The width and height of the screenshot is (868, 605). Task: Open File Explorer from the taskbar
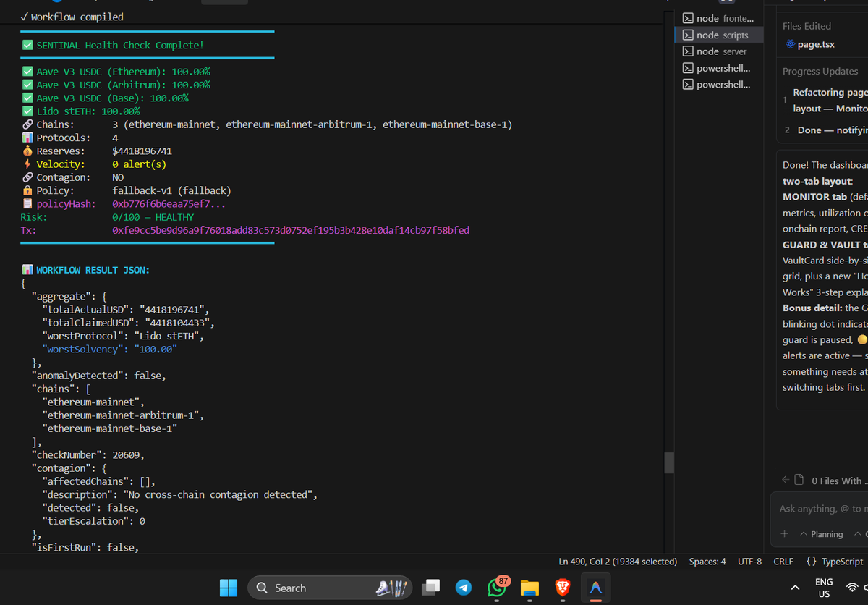pos(529,588)
